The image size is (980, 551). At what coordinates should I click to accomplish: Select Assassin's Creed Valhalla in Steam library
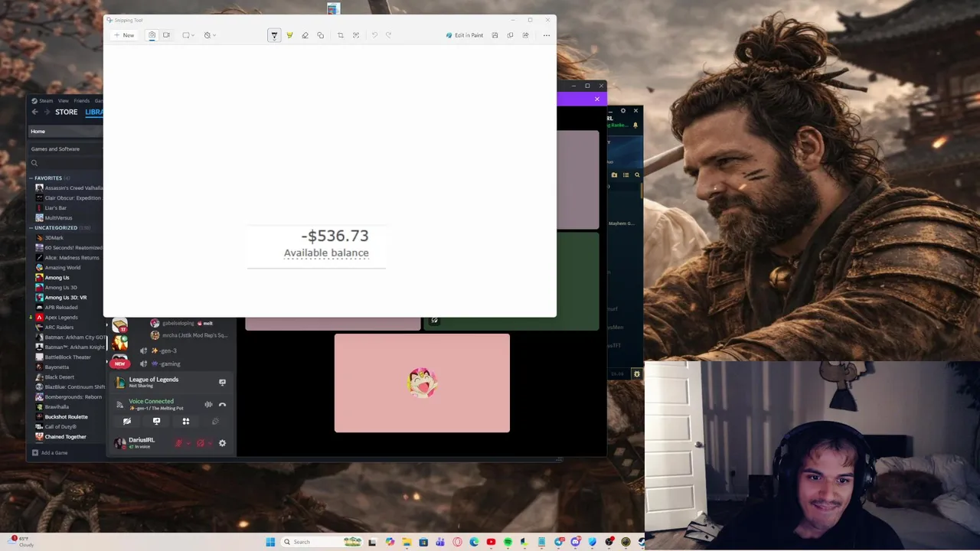[x=69, y=188]
